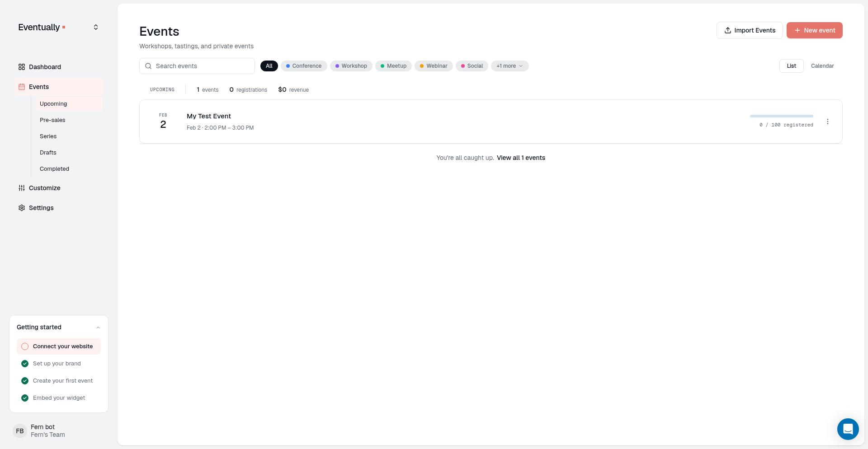Viewport: 868px width, 449px height.
Task: Create a New event
Action: click(815, 30)
